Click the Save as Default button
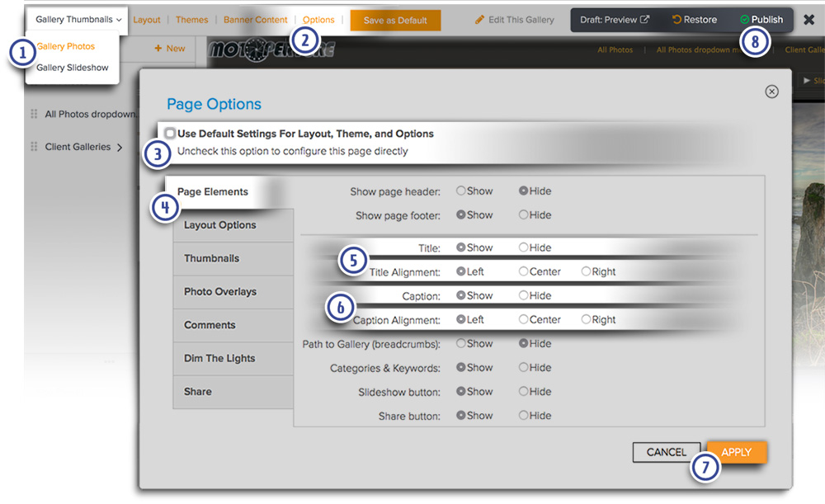 pos(395,20)
